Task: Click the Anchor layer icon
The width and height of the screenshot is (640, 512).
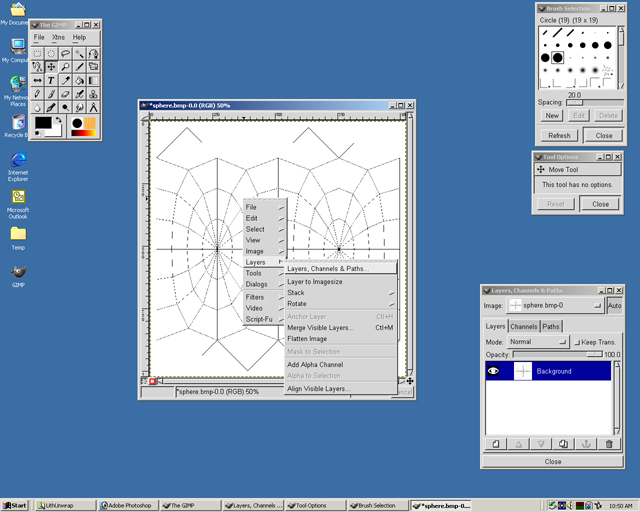Action: coord(586,444)
